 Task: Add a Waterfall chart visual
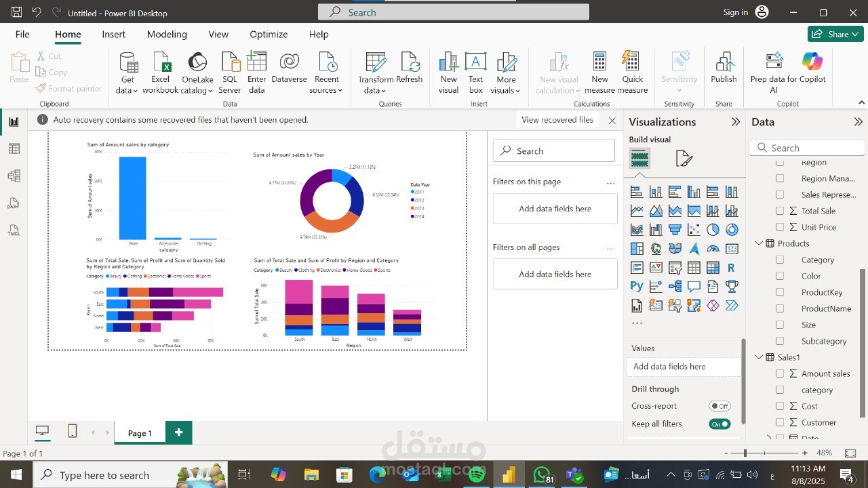click(x=656, y=230)
